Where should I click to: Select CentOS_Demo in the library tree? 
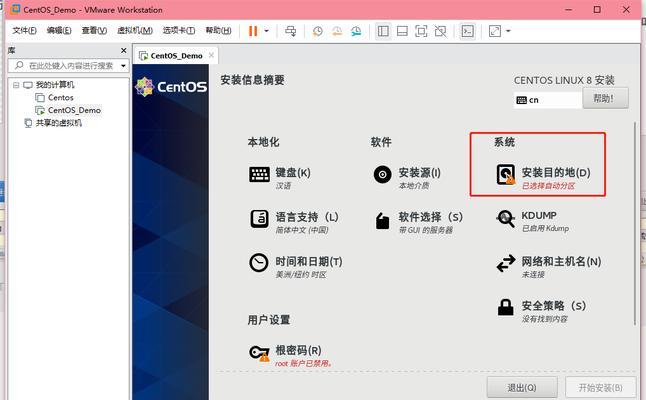[74, 110]
